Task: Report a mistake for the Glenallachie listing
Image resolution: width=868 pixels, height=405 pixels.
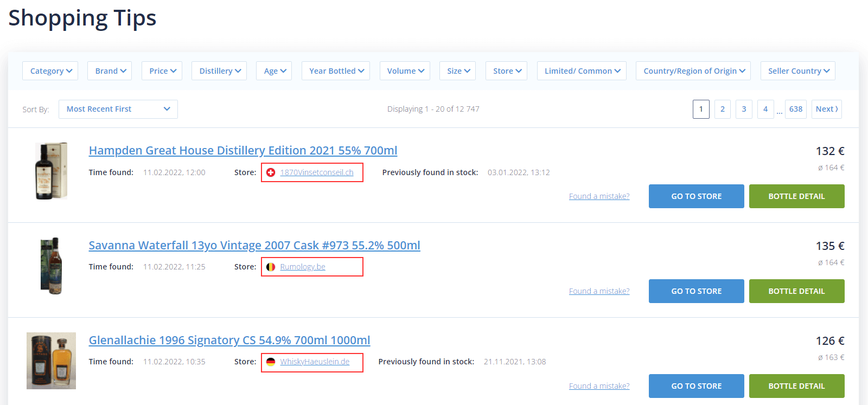Action: coord(599,386)
